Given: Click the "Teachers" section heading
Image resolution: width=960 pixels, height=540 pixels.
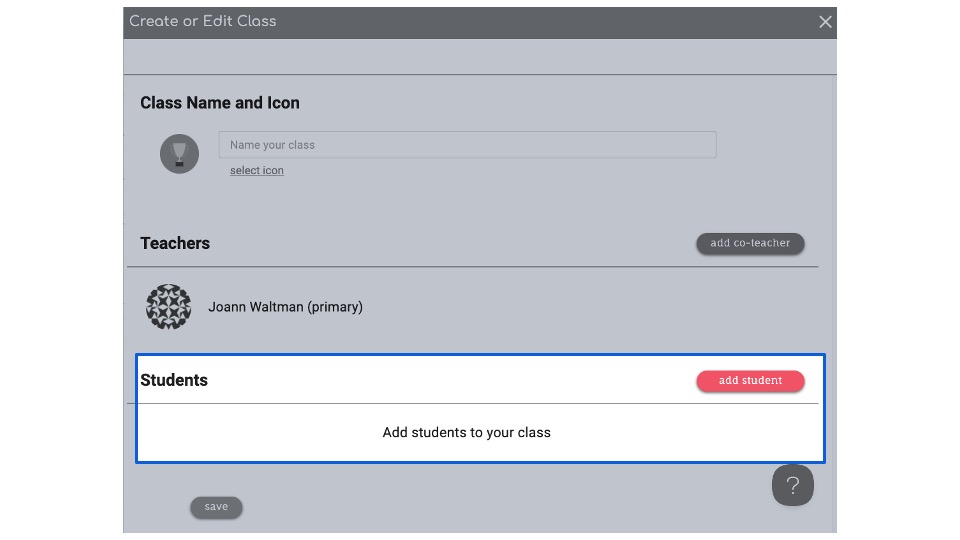Looking at the screenshot, I should coord(175,243).
